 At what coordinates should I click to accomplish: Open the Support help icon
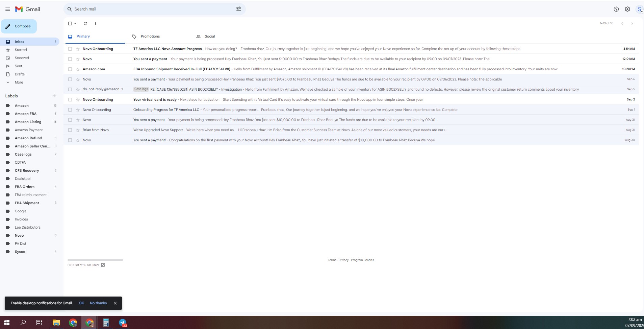616,9
